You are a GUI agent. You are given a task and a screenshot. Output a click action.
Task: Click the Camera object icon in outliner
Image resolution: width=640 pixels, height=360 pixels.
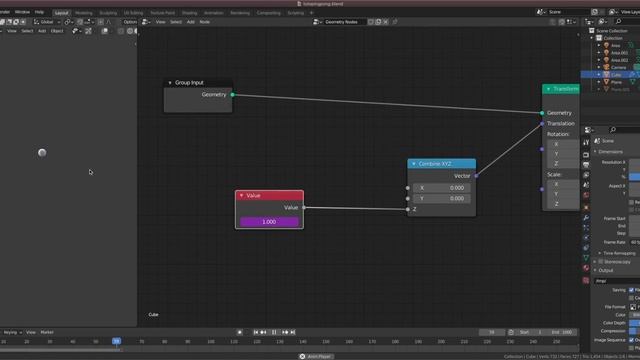[607, 67]
